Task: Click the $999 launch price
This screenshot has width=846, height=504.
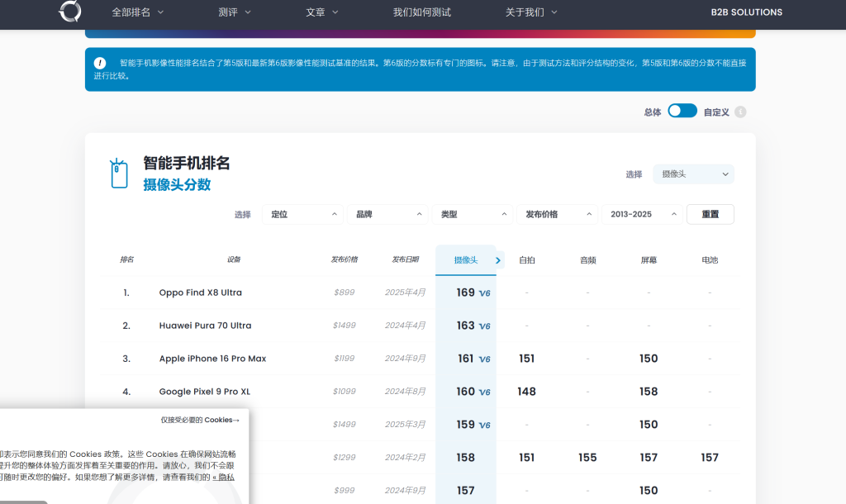Action: coord(345,491)
